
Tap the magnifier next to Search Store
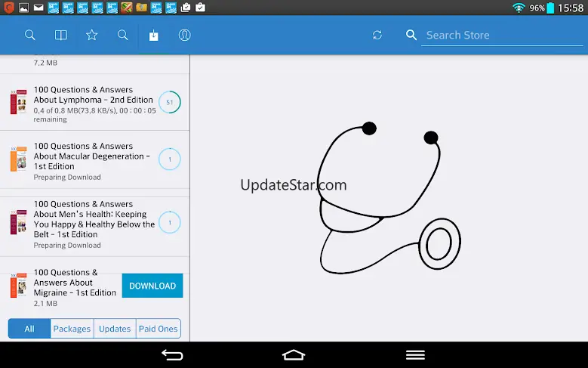[411, 36]
